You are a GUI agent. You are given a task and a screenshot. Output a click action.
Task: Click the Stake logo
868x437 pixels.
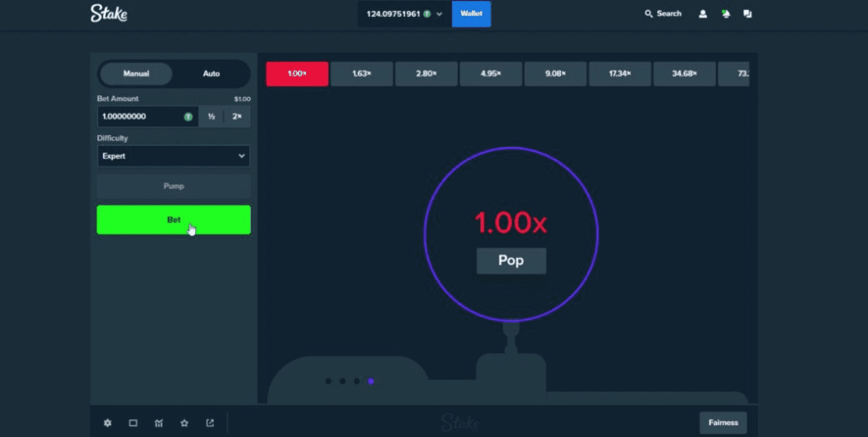click(108, 14)
